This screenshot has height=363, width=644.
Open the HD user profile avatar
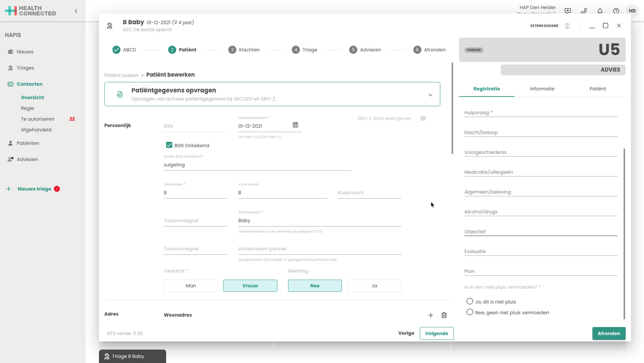point(632,11)
